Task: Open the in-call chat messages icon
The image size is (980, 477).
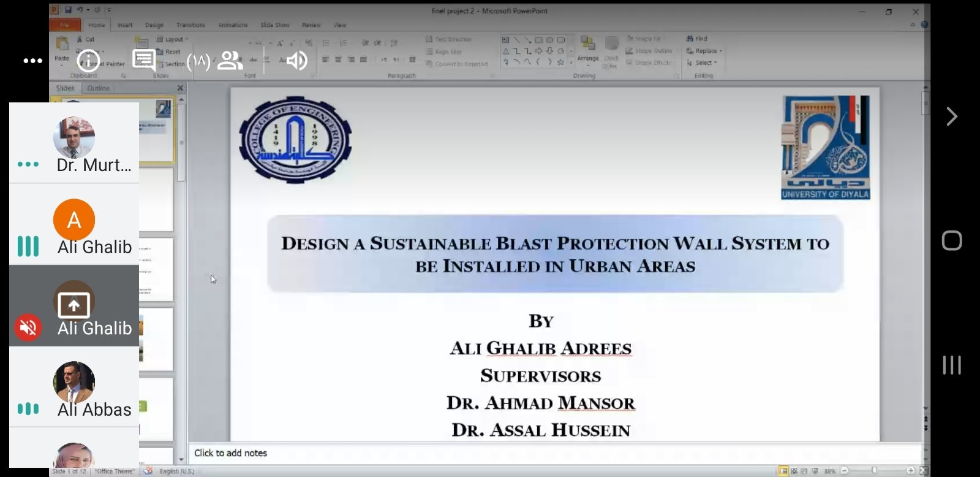Action: click(143, 60)
